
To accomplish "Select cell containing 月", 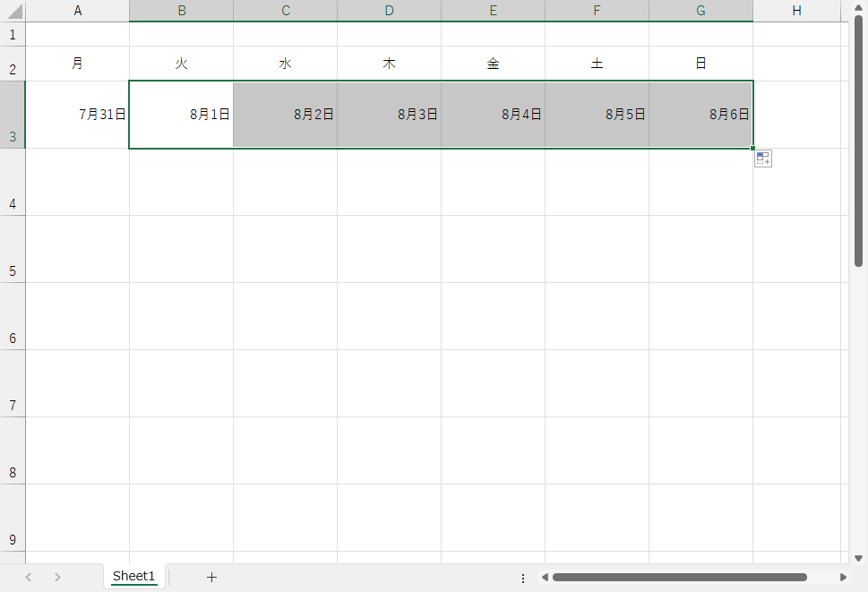I will click(x=78, y=64).
